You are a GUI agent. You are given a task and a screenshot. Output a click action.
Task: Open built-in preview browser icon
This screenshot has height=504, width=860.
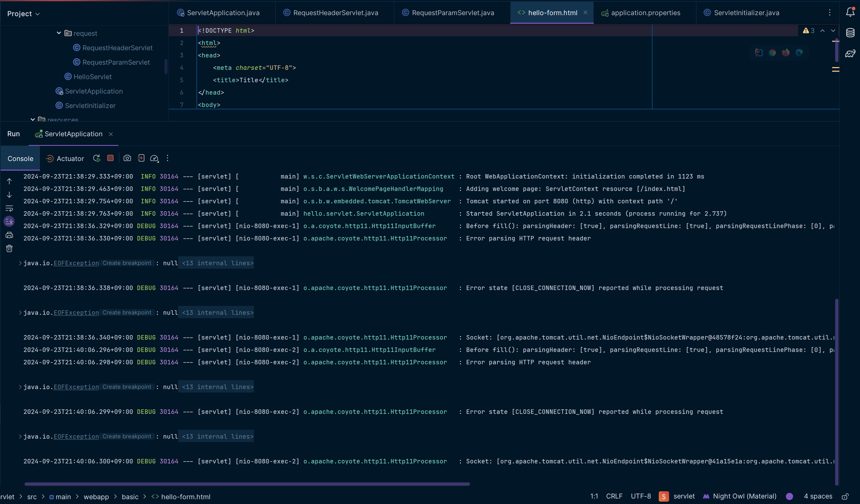pyautogui.click(x=759, y=53)
